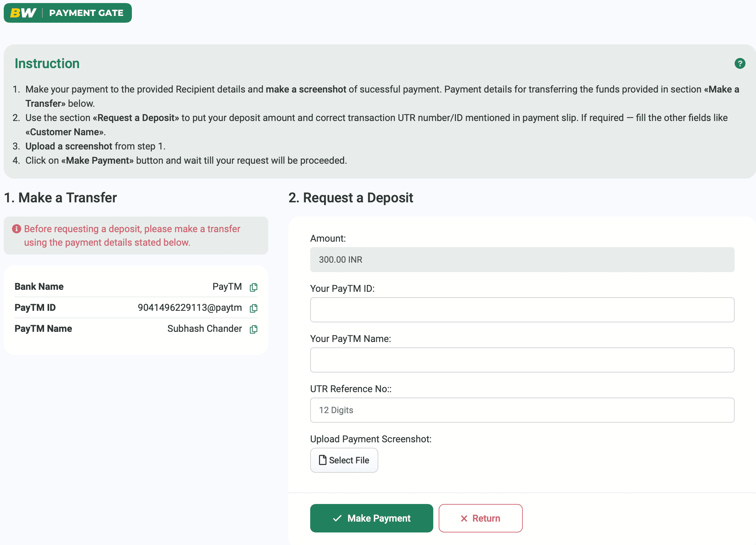Click the 'Amount:' label
Screen dimensions: 756x545
tap(328, 238)
